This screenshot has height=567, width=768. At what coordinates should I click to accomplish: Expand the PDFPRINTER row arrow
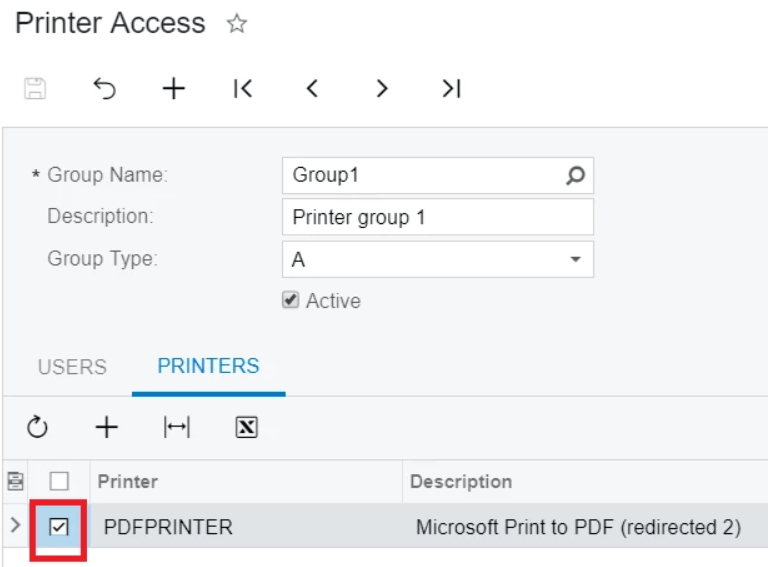pyautogui.click(x=15, y=525)
